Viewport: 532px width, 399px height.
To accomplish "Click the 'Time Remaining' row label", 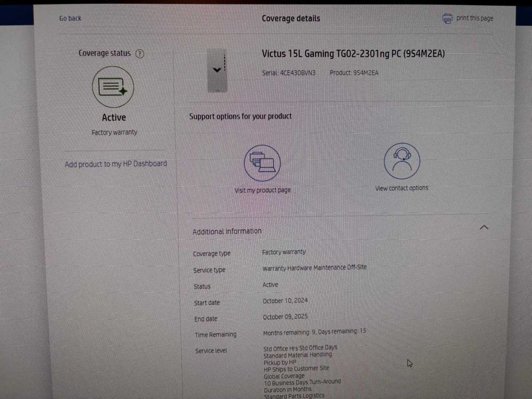I will coord(216,335).
